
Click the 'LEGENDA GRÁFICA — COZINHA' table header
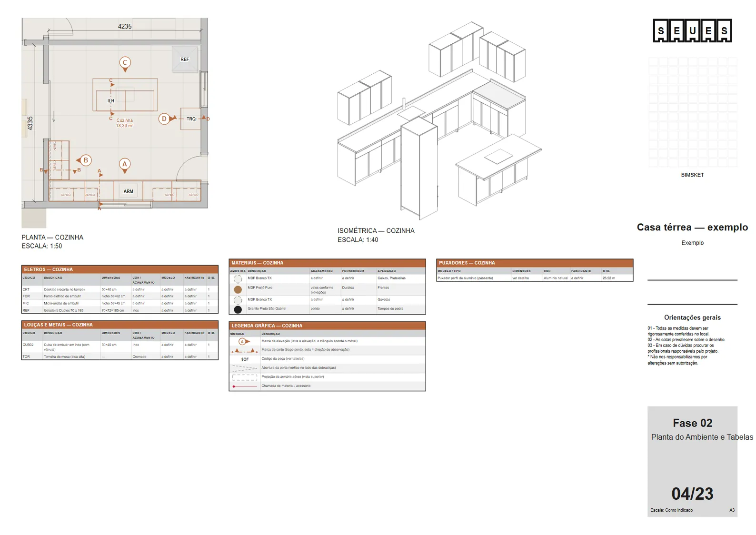tap(327, 326)
